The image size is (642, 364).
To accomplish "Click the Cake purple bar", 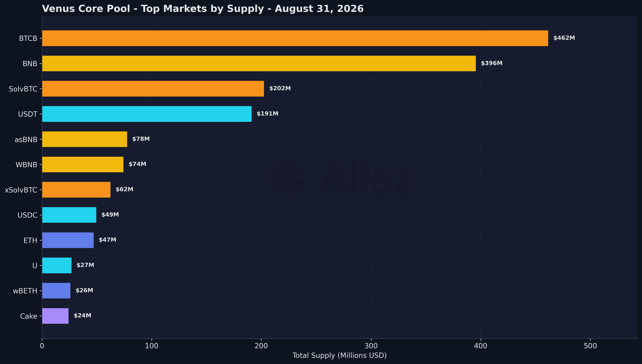I will pos(55,316).
